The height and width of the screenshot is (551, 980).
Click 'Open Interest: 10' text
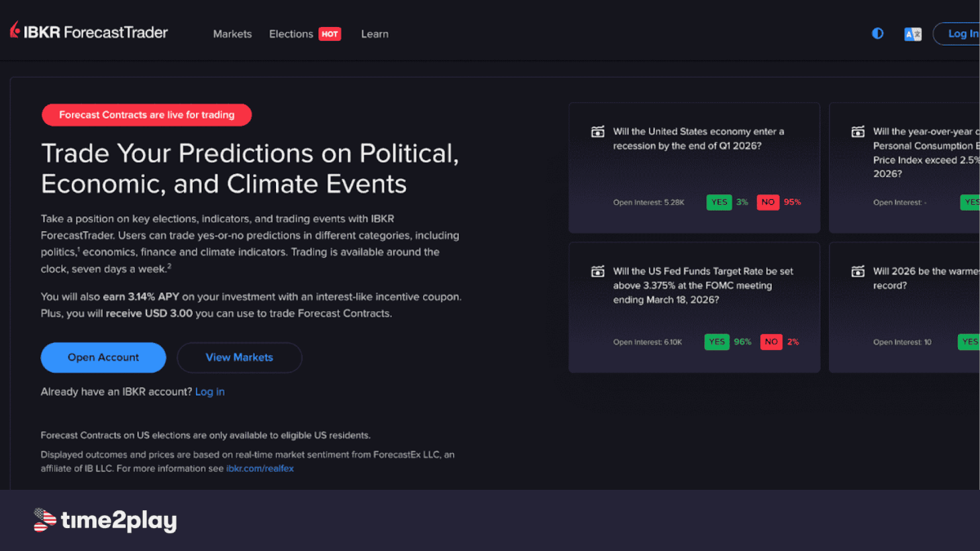tap(902, 342)
